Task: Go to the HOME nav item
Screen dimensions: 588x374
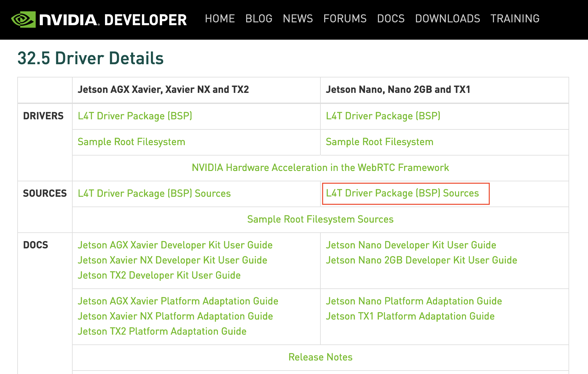Action: click(220, 19)
